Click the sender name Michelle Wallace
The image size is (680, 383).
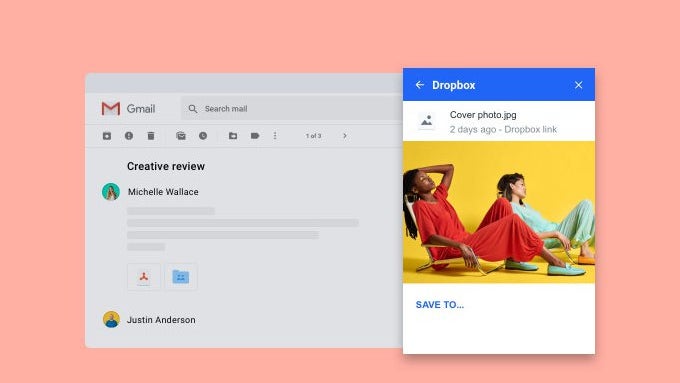(163, 192)
